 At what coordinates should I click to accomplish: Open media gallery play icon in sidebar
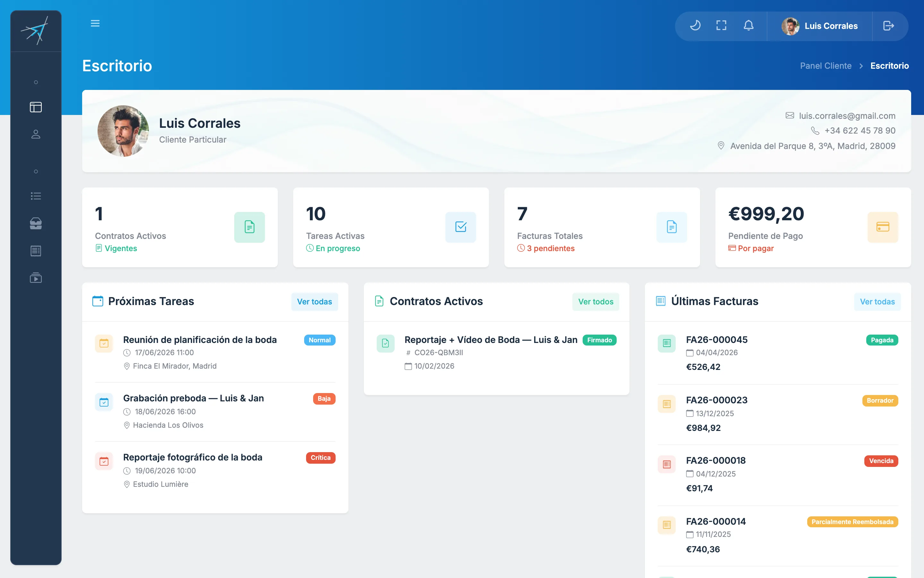(x=36, y=278)
